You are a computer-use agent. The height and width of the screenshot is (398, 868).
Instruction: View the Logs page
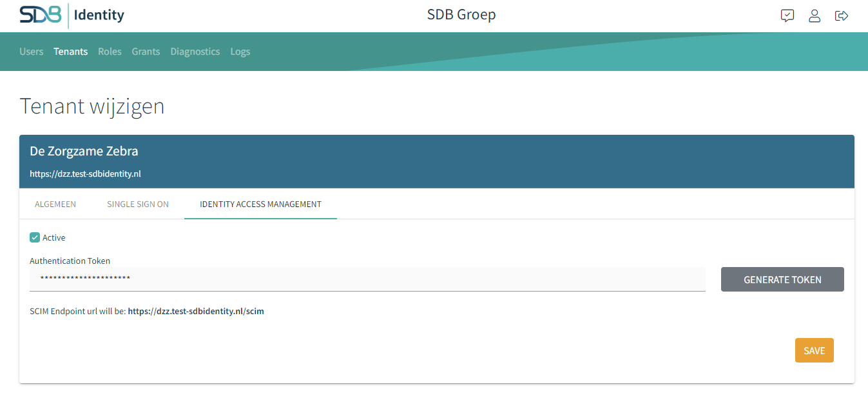tap(240, 52)
